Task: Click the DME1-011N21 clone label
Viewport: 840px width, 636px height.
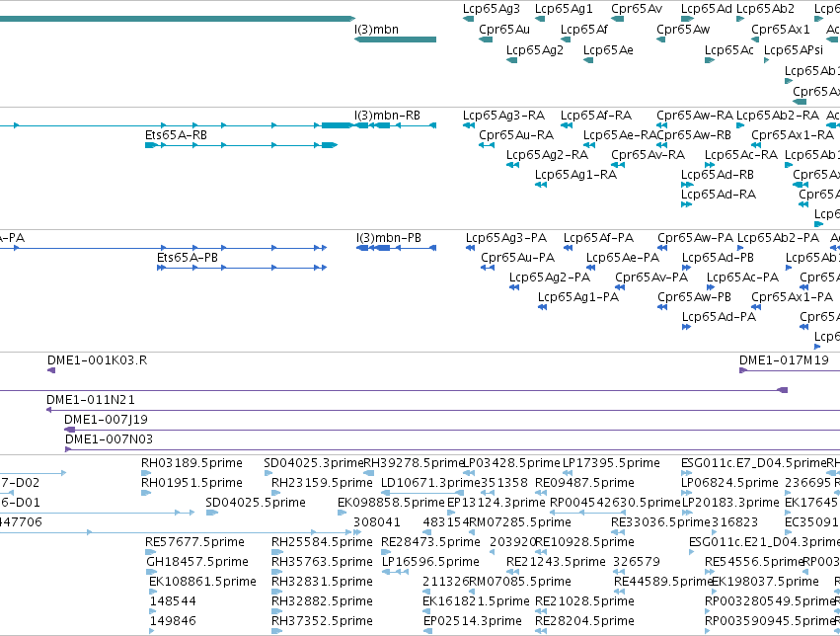Action: pyautogui.click(x=91, y=400)
